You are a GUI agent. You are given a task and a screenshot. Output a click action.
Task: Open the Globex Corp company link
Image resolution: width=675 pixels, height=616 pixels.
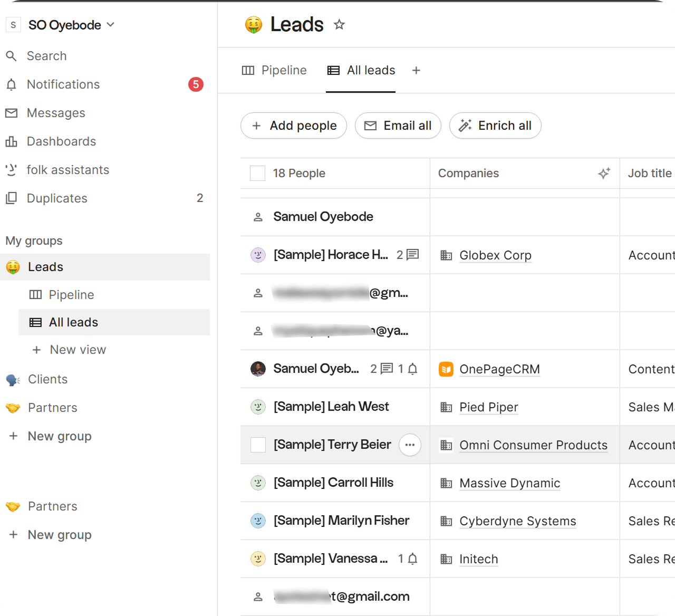(x=495, y=255)
